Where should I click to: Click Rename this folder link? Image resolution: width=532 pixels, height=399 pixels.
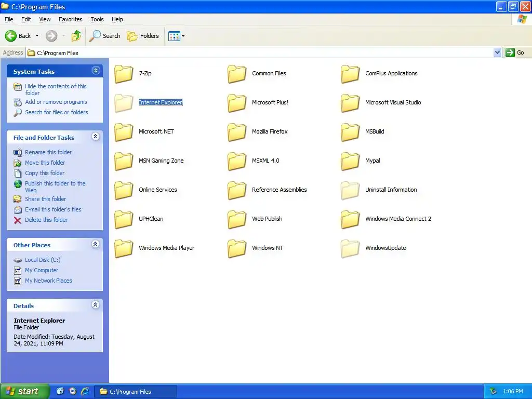[x=48, y=152]
